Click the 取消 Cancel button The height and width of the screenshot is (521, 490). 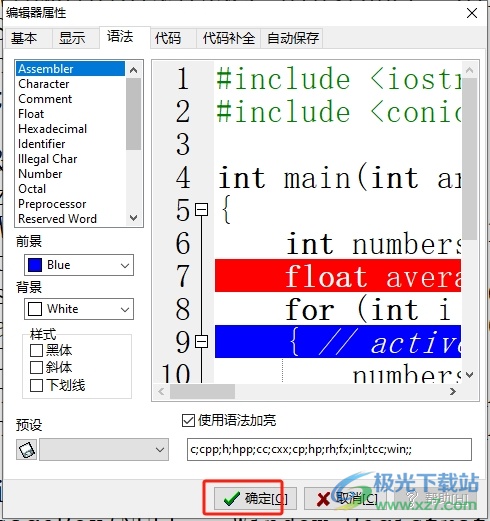point(345,499)
